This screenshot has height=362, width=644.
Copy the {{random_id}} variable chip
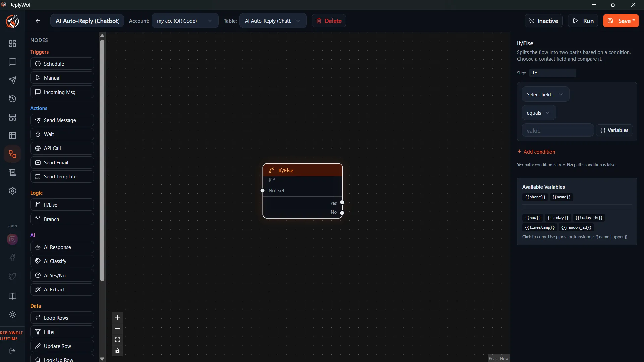(x=576, y=227)
